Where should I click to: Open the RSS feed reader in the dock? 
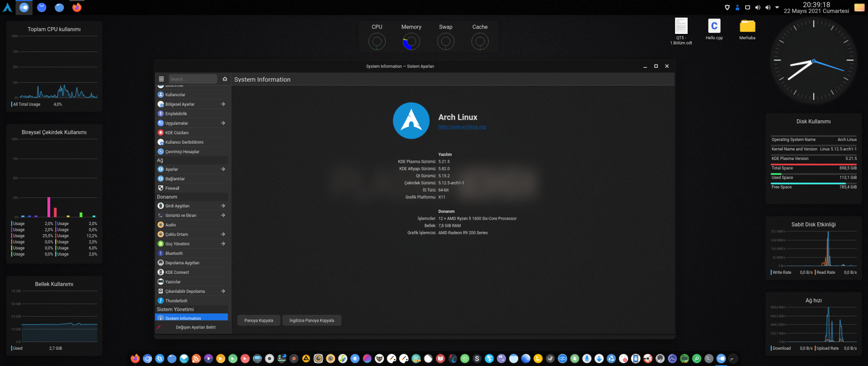click(x=196, y=358)
